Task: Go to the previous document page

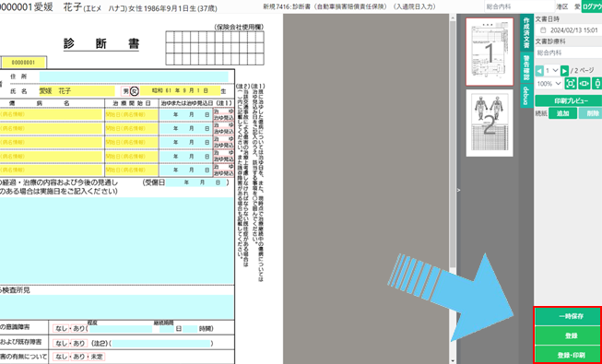Action: coord(539,71)
